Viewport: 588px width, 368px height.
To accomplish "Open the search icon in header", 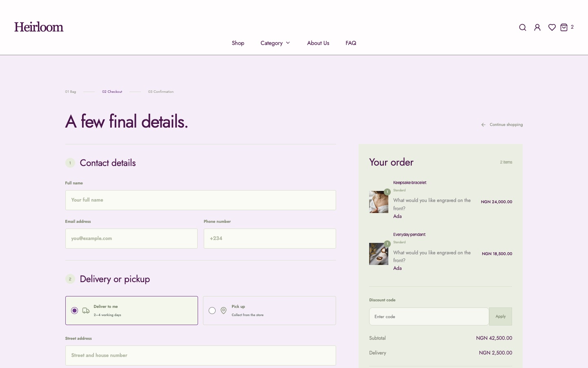I will click(x=522, y=27).
